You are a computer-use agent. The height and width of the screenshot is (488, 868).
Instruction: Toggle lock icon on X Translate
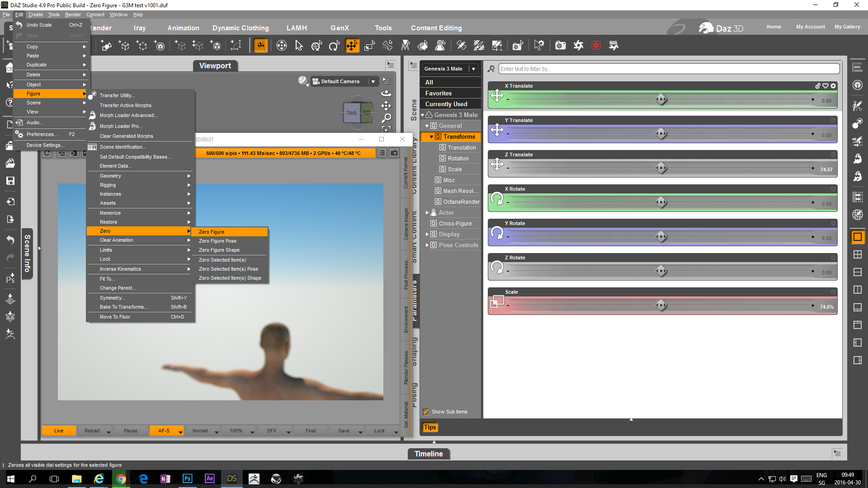click(817, 86)
